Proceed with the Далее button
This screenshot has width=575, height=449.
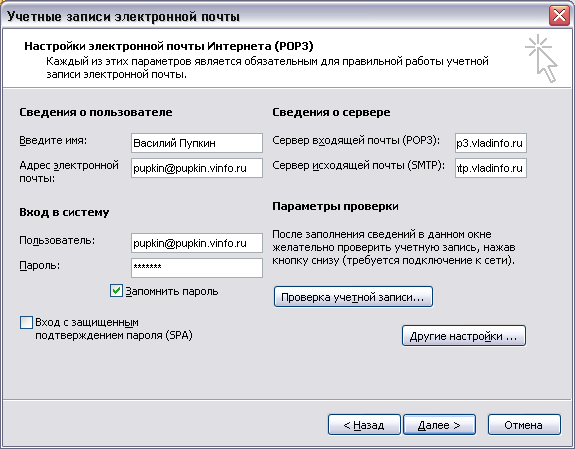click(439, 425)
